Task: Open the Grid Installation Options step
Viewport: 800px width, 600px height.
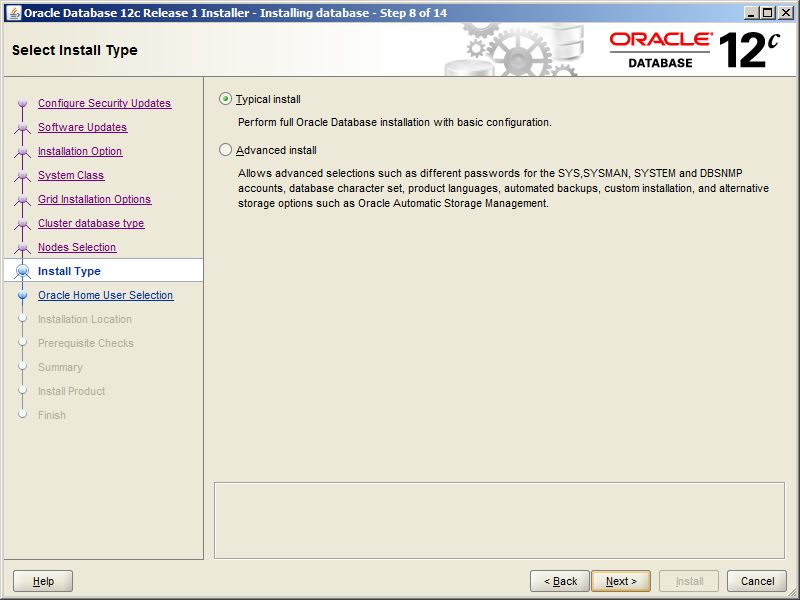Action: pos(95,199)
